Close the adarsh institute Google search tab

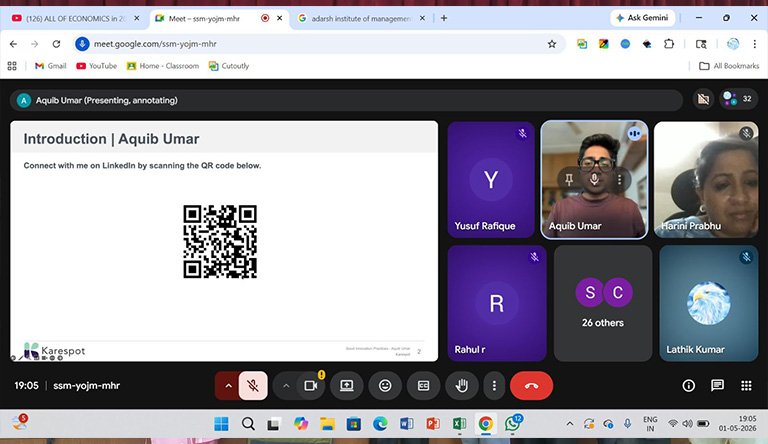(x=422, y=18)
